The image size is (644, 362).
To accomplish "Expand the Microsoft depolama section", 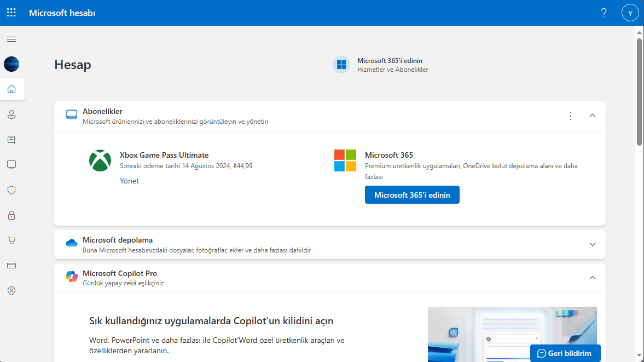I will 592,244.
